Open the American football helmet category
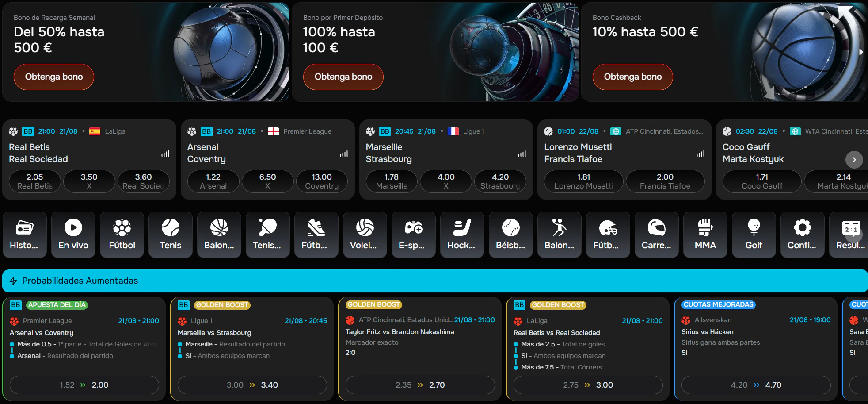 [x=608, y=235]
